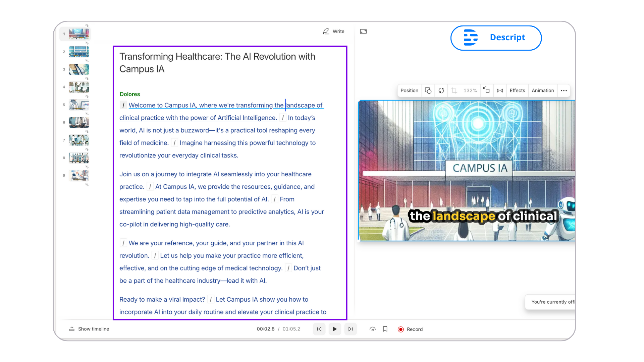Click the scene slash before 'Let us help'
This screenshot has height=362, width=644.
pos(155,255)
